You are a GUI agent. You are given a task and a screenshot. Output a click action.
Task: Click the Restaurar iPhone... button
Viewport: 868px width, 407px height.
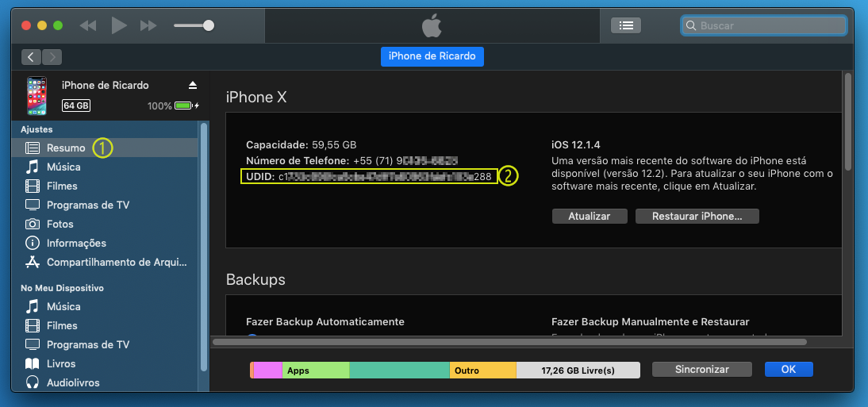(697, 217)
